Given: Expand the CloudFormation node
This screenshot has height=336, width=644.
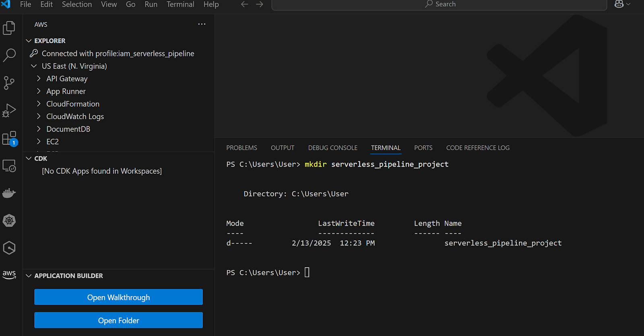Looking at the screenshot, I should click(39, 104).
